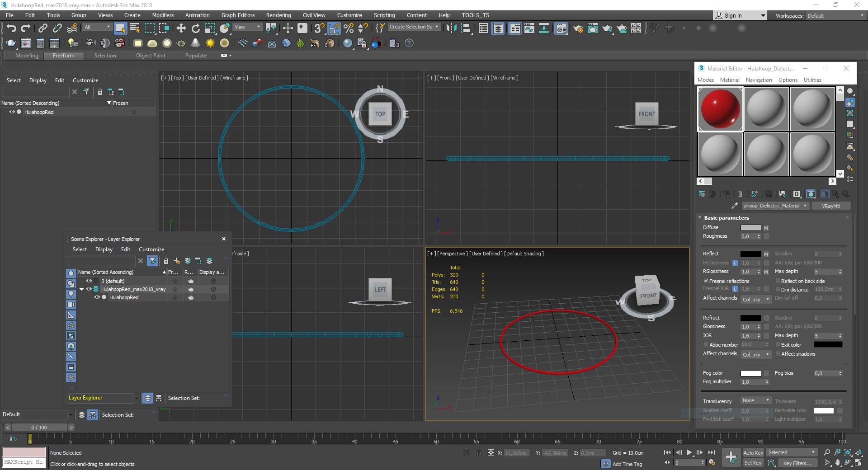Open Translucency type dropdown

coord(756,401)
